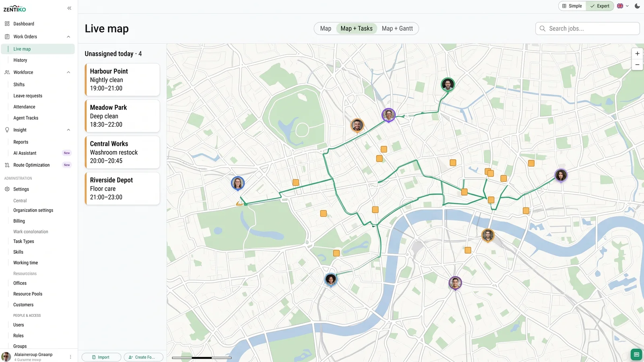Zoom out on the map
Image resolution: width=644 pixels, height=362 pixels.
637,65
